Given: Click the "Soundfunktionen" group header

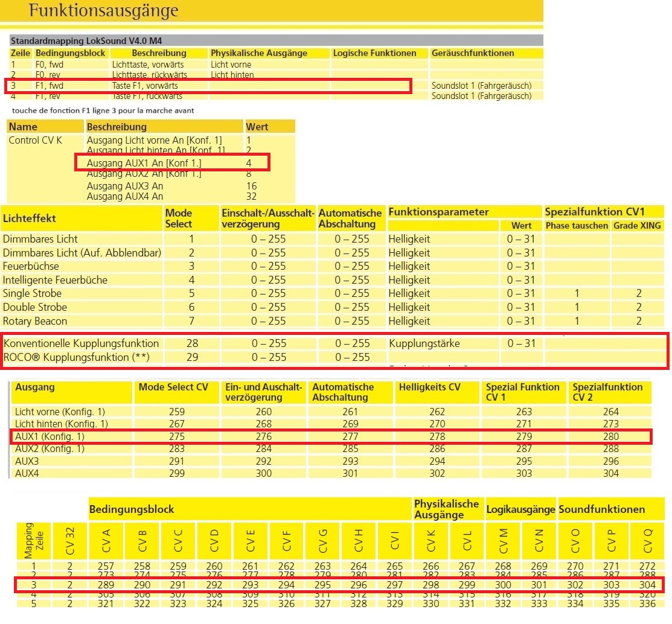Looking at the screenshot, I should point(602,510).
